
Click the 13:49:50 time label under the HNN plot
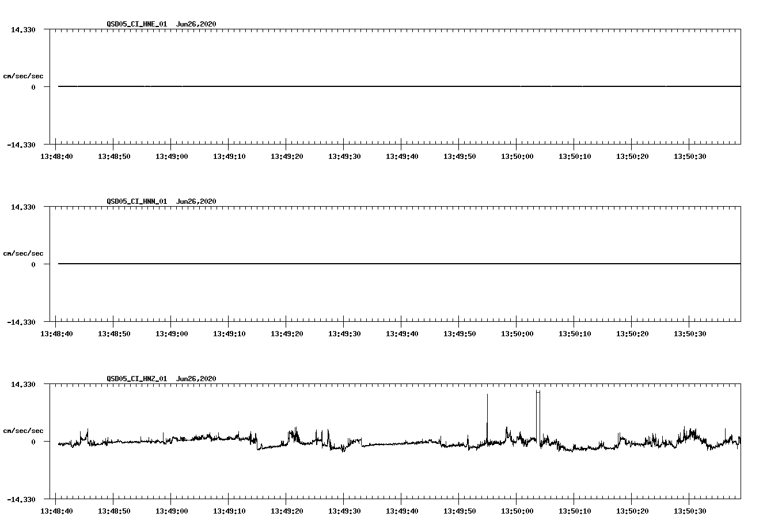coord(460,334)
